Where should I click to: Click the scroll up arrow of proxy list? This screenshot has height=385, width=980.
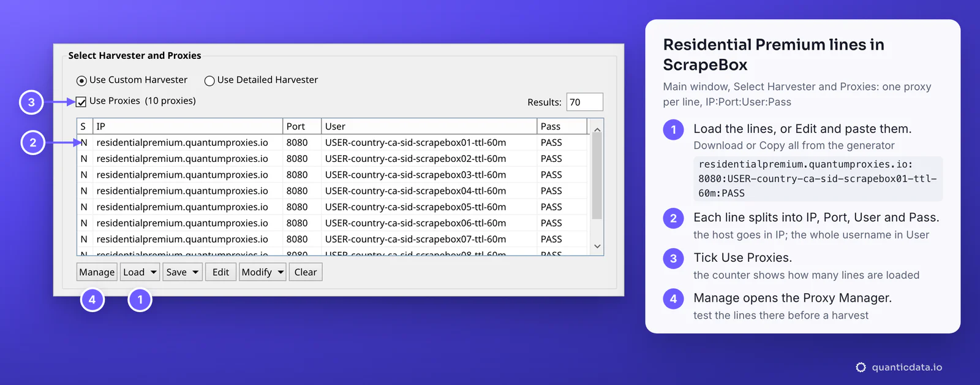(597, 130)
